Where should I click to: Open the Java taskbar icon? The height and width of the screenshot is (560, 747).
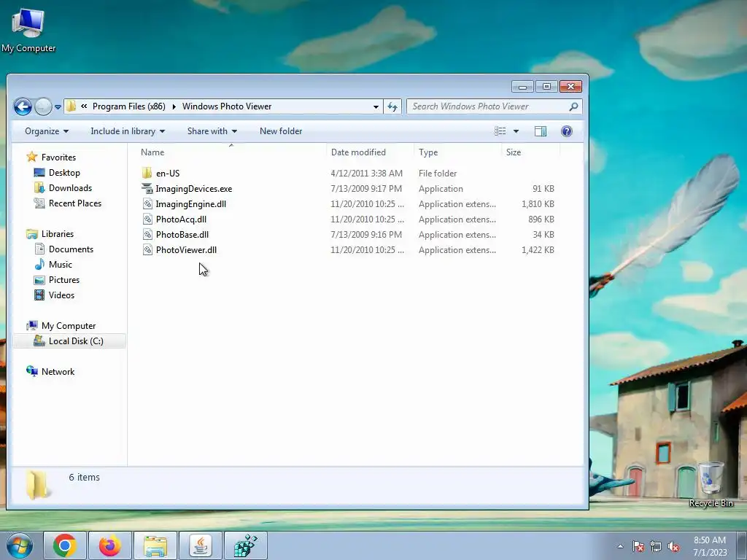pos(201,545)
